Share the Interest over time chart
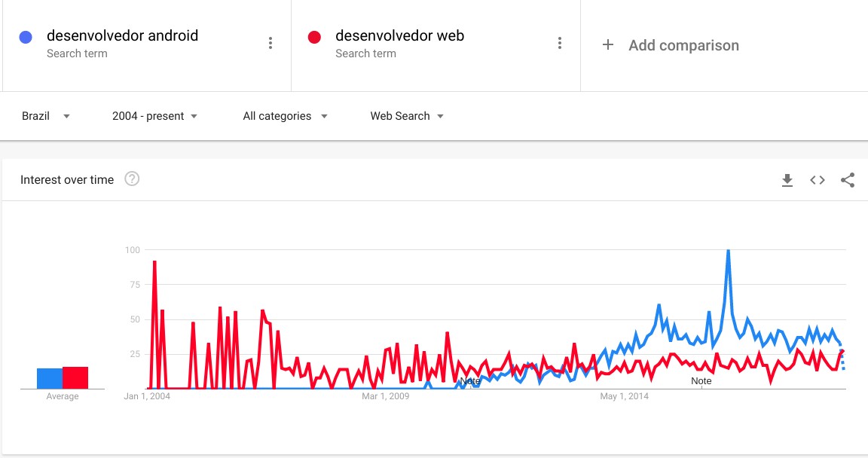This screenshot has width=868, height=458. tap(848, 180)
